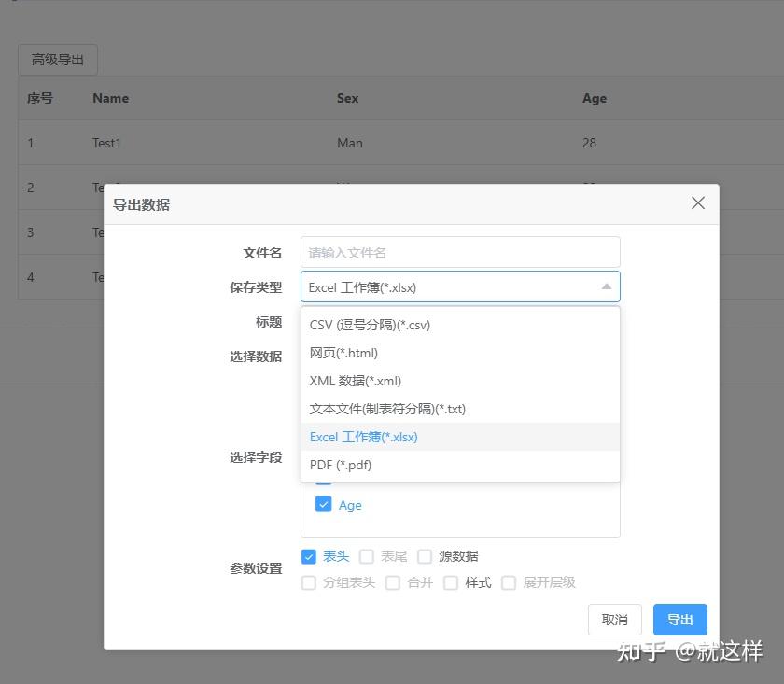This screenshot has height=684, width=784.
Task: Close the 导出数据 dialog with the X
Action: [697, 202]
